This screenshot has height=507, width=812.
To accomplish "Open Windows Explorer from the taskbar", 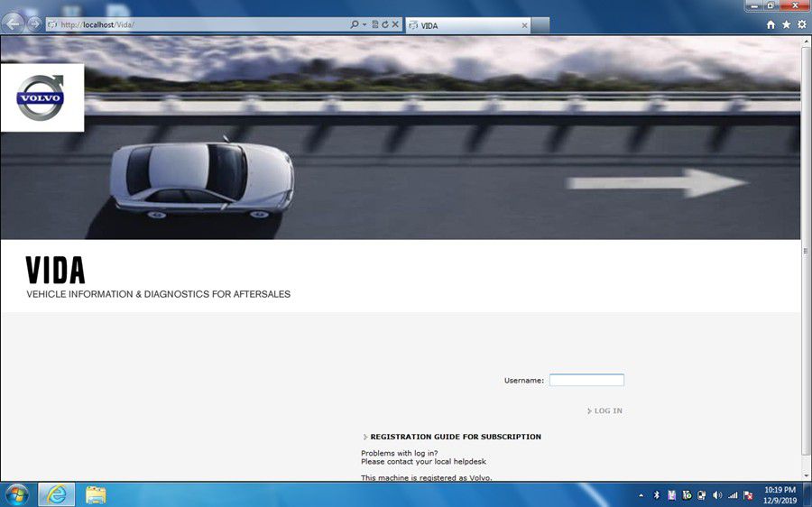I will point(96,494).
